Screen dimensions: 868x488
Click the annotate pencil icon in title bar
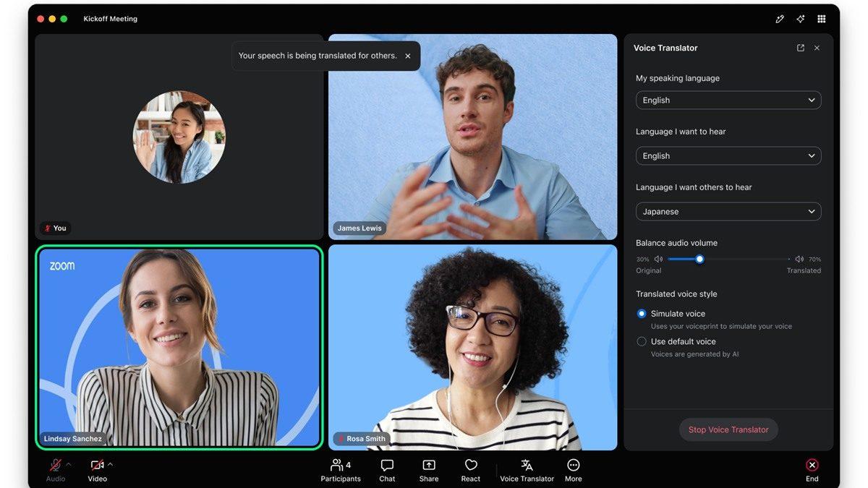pos(780,19)
